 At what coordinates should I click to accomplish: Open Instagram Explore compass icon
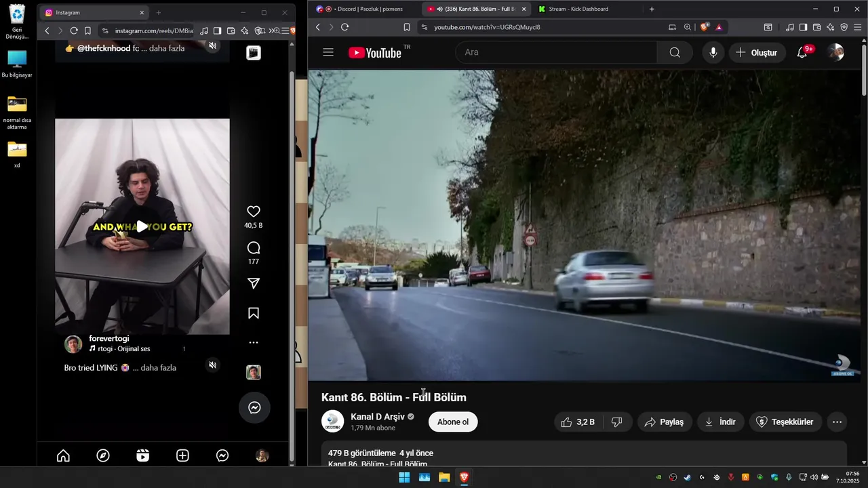coord(103,456)
